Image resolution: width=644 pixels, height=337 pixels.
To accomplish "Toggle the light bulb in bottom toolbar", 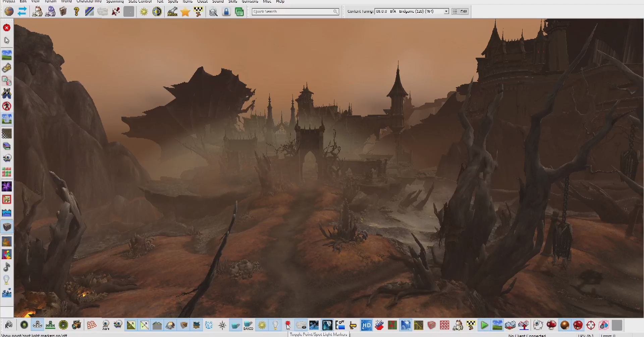I will (275, 325).
